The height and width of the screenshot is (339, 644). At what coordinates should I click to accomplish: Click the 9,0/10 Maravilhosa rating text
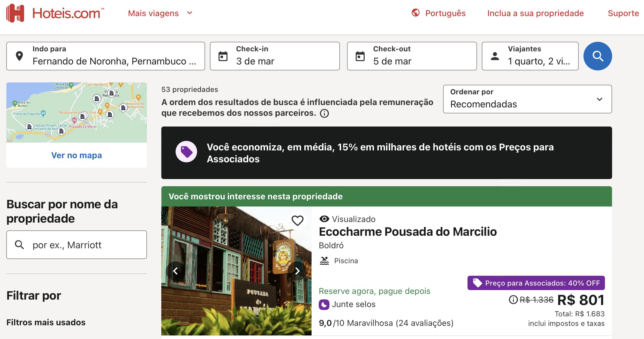(386, 323)
